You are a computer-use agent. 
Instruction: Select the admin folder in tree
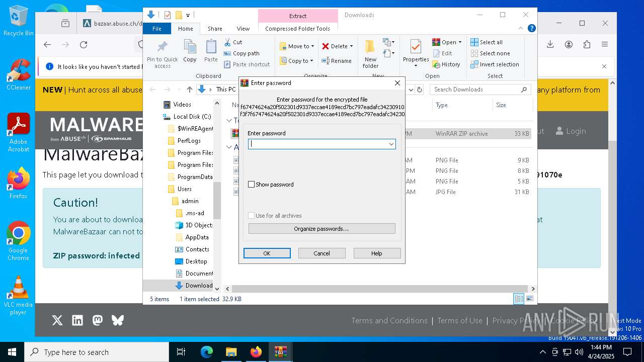[190, 201]
